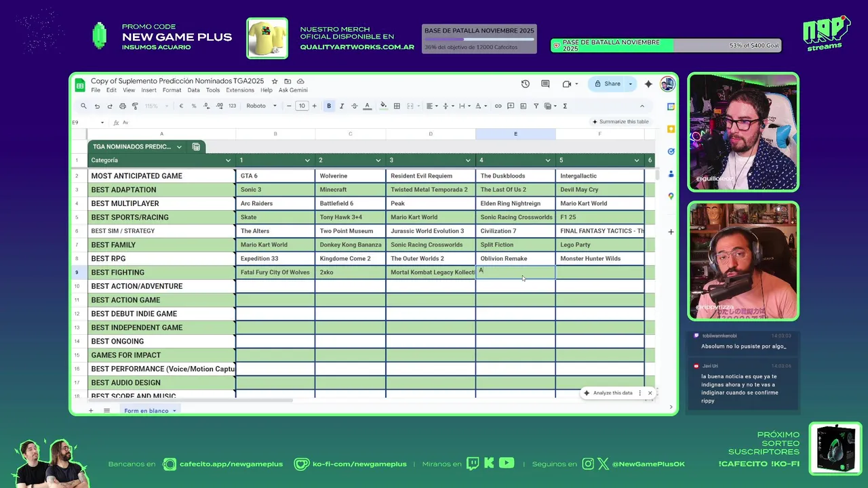868x488 pixels.
Task: Click the table icon beside the table name
Action: [x=196, y=146]
